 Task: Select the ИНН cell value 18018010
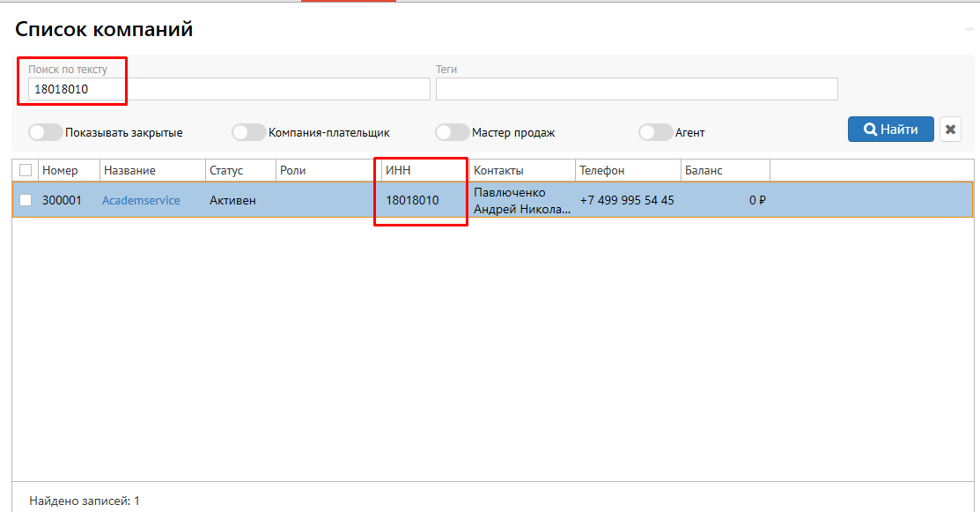point(412,200)
